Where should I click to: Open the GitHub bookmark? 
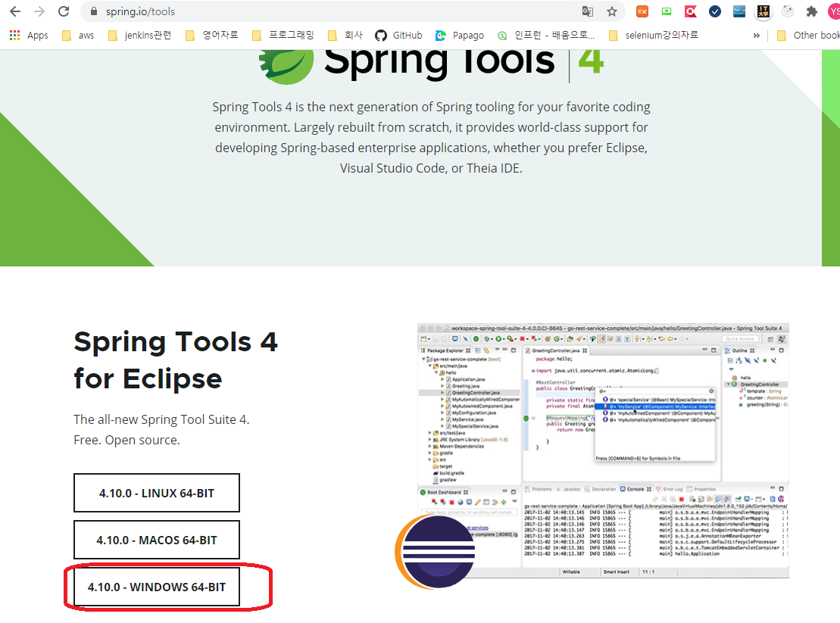[398, 36]
